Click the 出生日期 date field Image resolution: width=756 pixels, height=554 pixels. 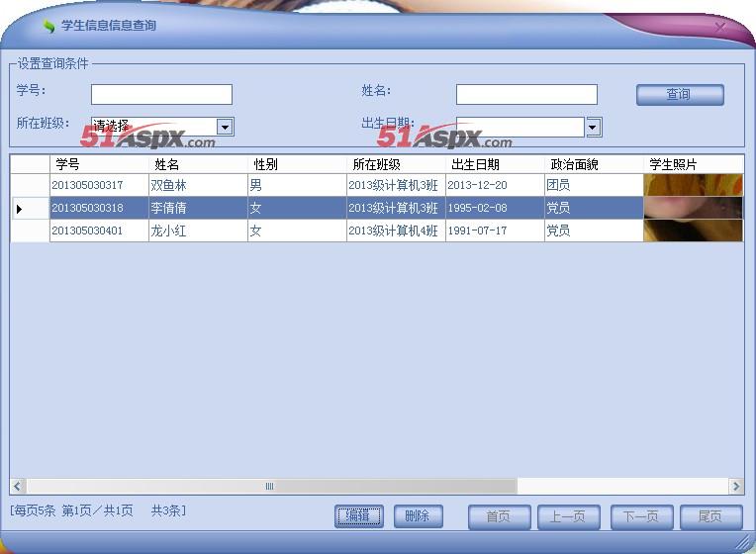[520, 128]
